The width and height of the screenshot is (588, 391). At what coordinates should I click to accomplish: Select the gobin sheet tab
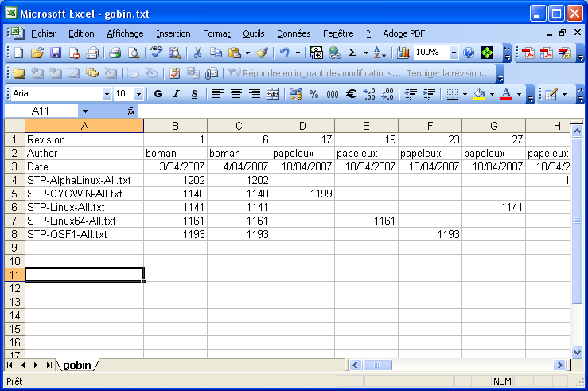[77, 365]
